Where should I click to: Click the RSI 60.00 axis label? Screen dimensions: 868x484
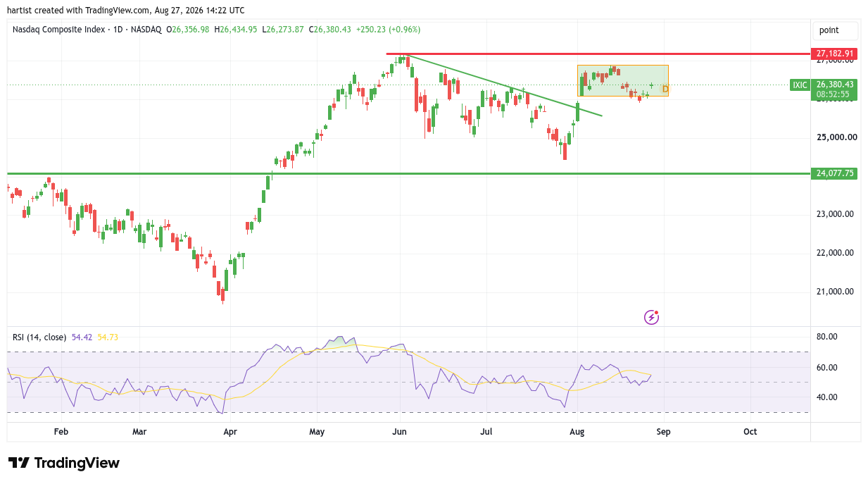click(x=826, y=368)
